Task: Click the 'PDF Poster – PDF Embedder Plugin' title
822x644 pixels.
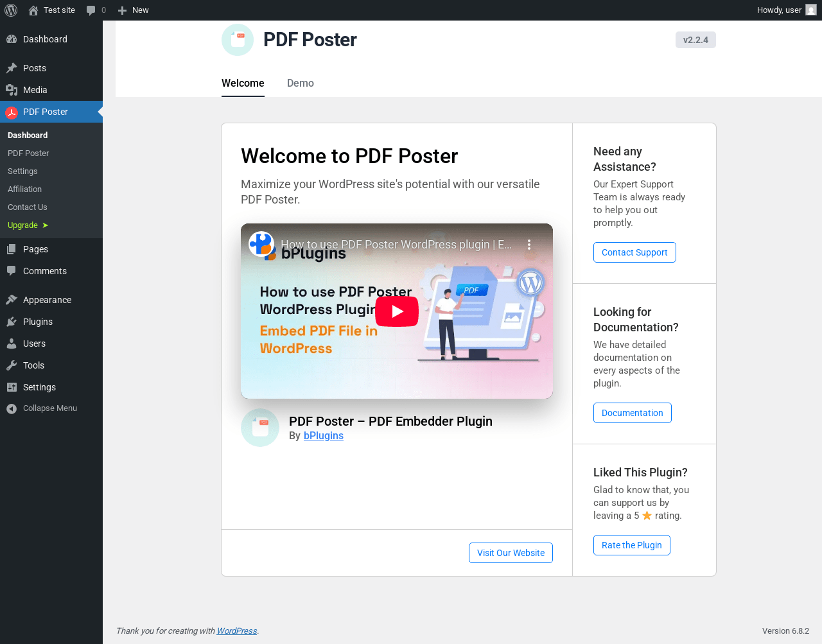Action: [x=390, y=421]
